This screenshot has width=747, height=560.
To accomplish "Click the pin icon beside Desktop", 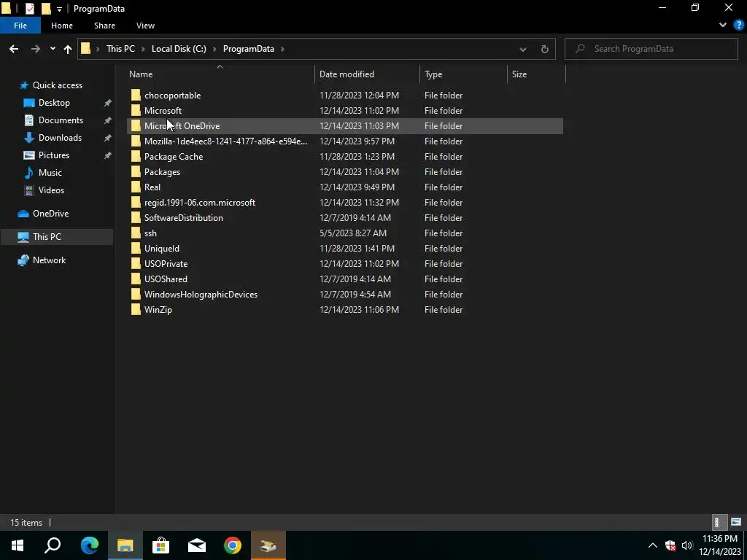I will pos(108,103).
